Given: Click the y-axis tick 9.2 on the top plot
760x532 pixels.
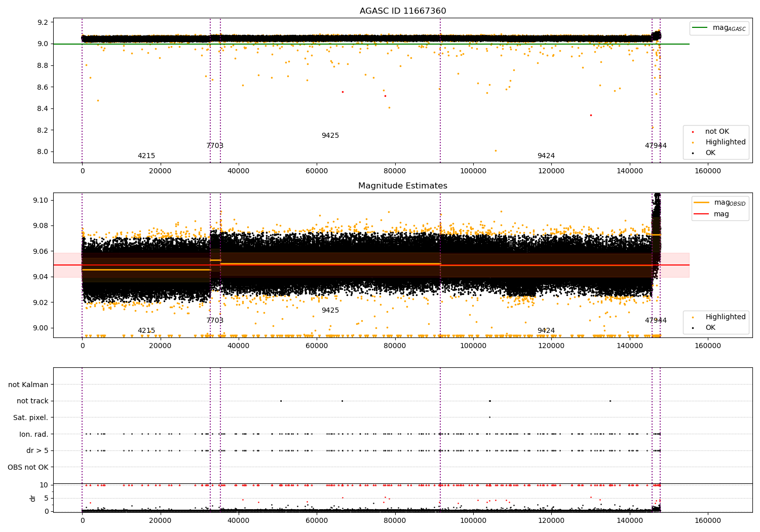Looking at the screenshot, I should click(42, 22).
